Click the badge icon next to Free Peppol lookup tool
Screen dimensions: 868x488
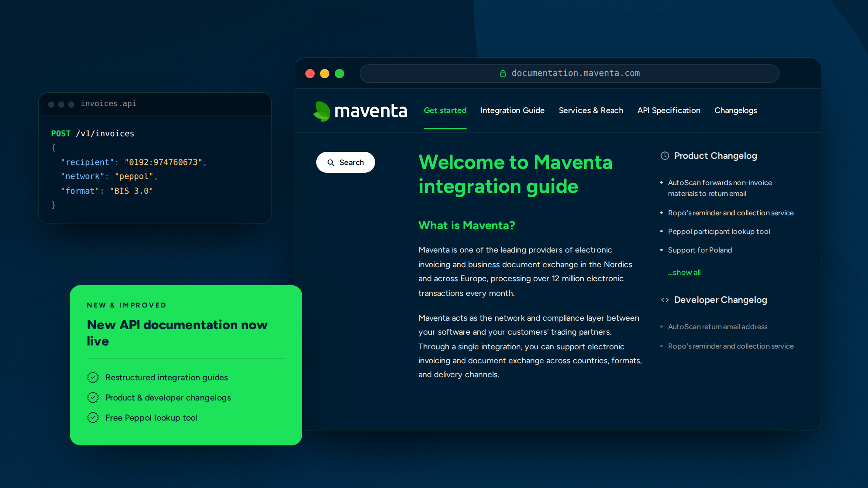point(93,418)
